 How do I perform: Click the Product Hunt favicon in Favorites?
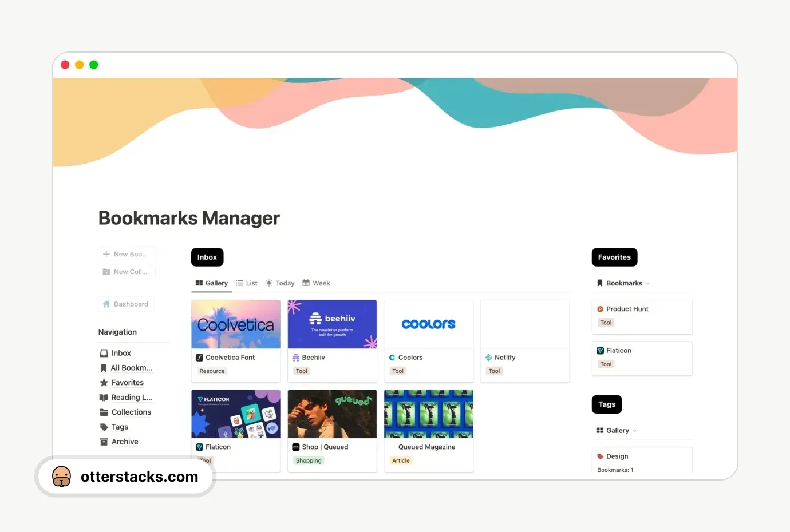click(x=600, y=309)
